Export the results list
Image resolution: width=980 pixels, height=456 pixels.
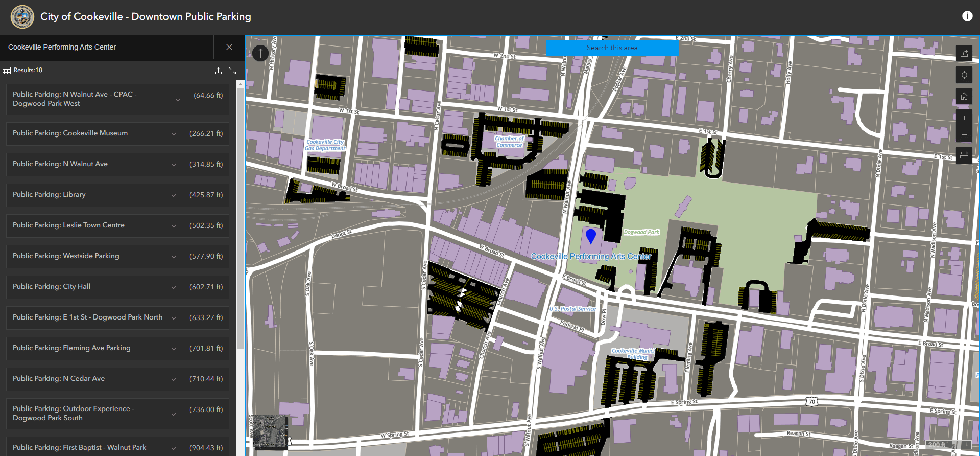[x=218, y=71]
